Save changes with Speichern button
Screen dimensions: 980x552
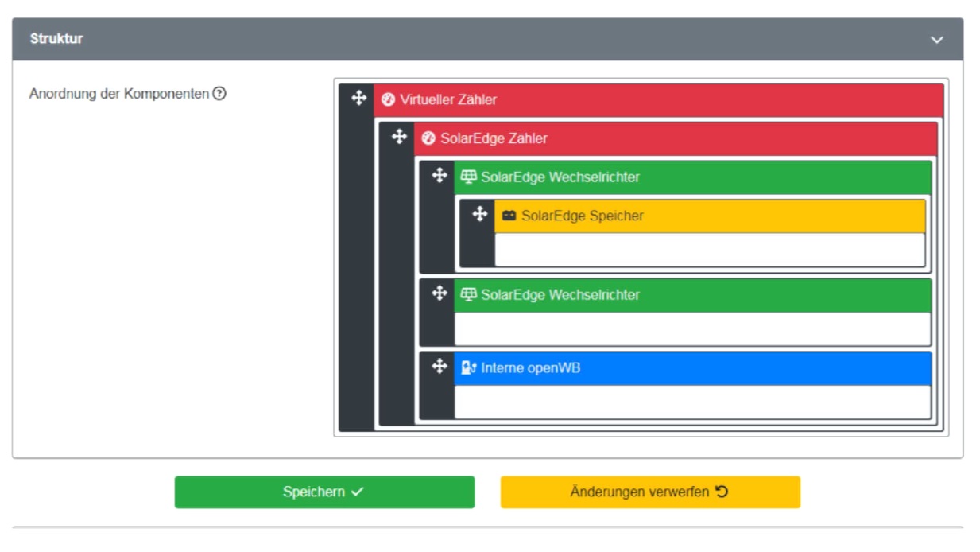click(x=324, y=492)
